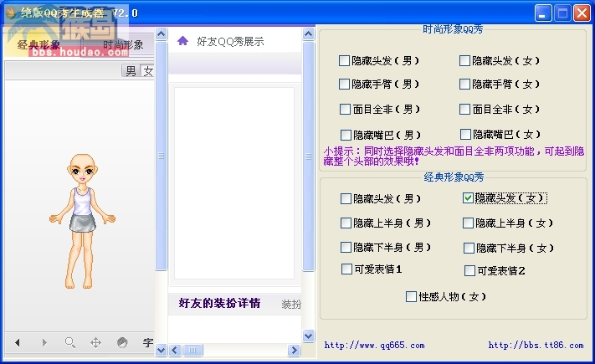The width and height of the screenshot is (595, 364).
Task: Click the app icon in title bar
Action: [12, 13]
